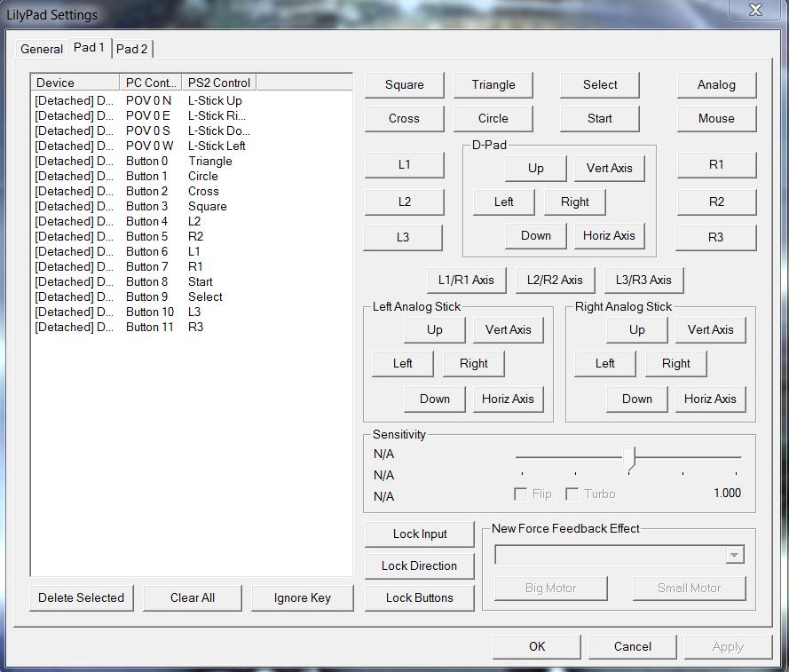Click the PS2 Control column header
The height and width of the screenshot is (672, 789).
click(x=219, y=83)
